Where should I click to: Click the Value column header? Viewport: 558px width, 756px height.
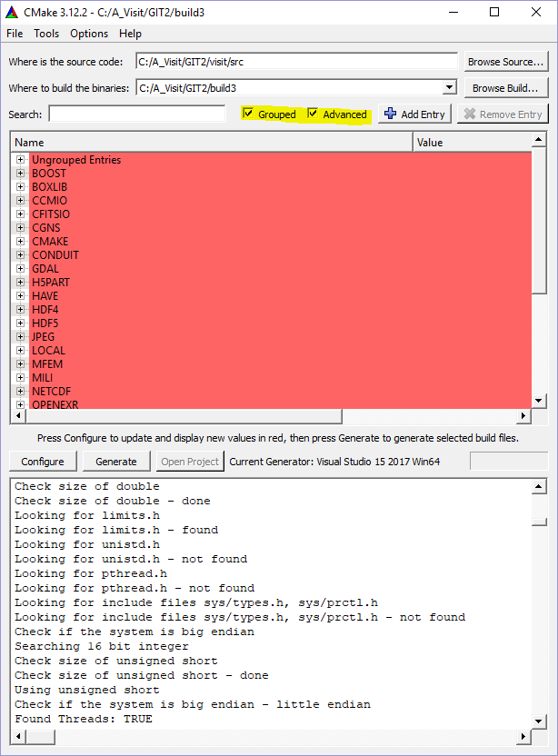(473, 143)
